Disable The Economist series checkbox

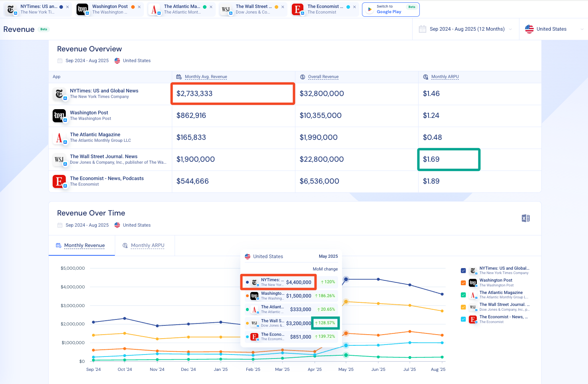(463, 319)
